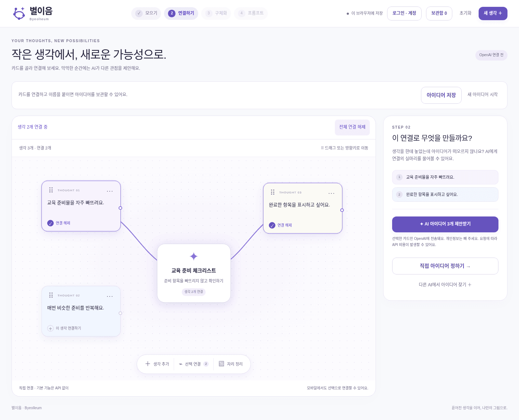Click AI 아이디어 3개 제안받기 button

445,224
